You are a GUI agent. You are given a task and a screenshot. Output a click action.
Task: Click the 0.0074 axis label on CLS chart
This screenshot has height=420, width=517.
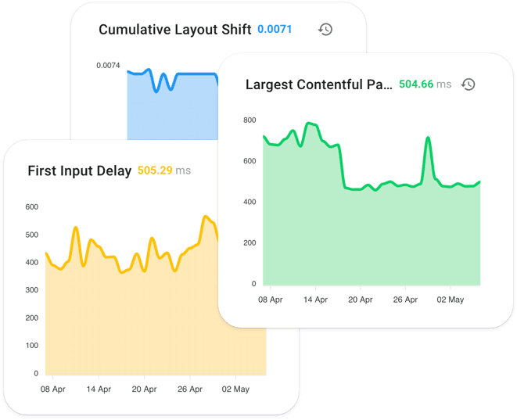click(108, 65)
